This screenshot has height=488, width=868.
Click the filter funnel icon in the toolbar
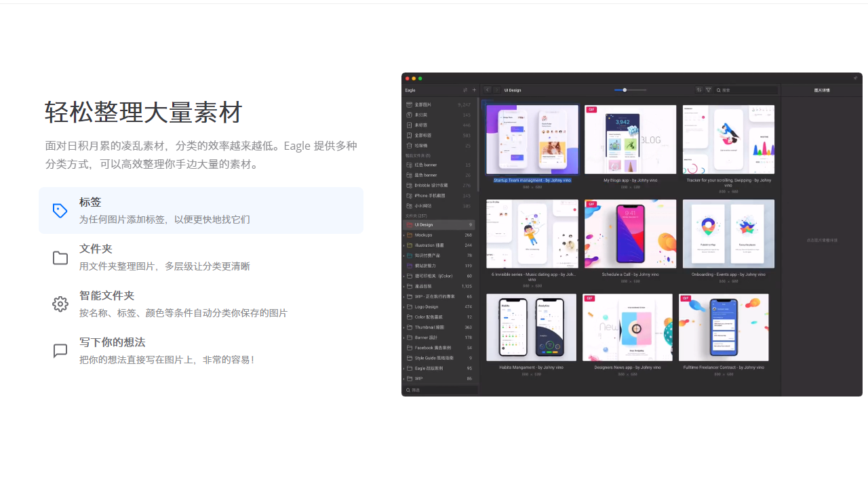[708, 89]
